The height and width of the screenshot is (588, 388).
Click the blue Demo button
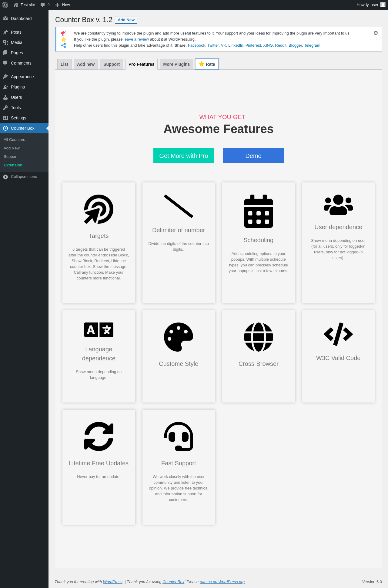(253, 155)
